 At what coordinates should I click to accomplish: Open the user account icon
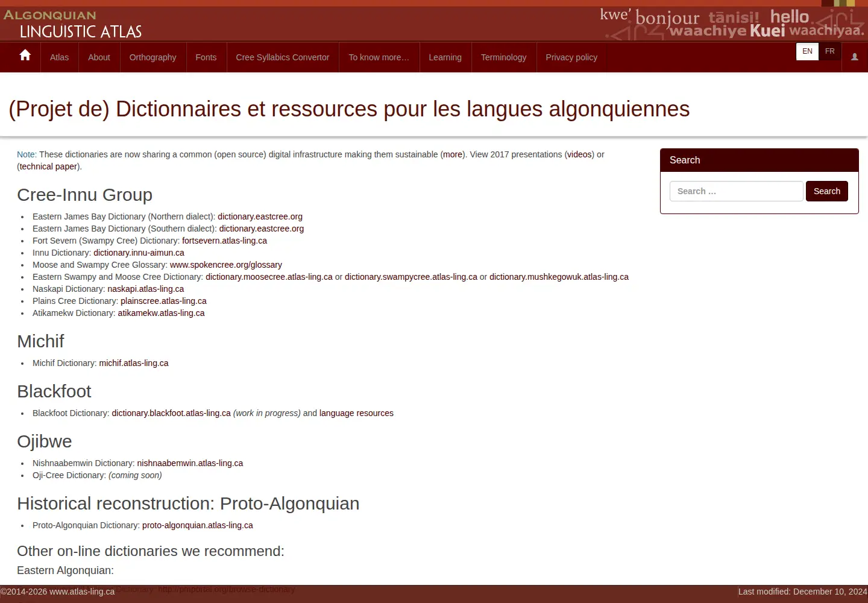[854, 57]
